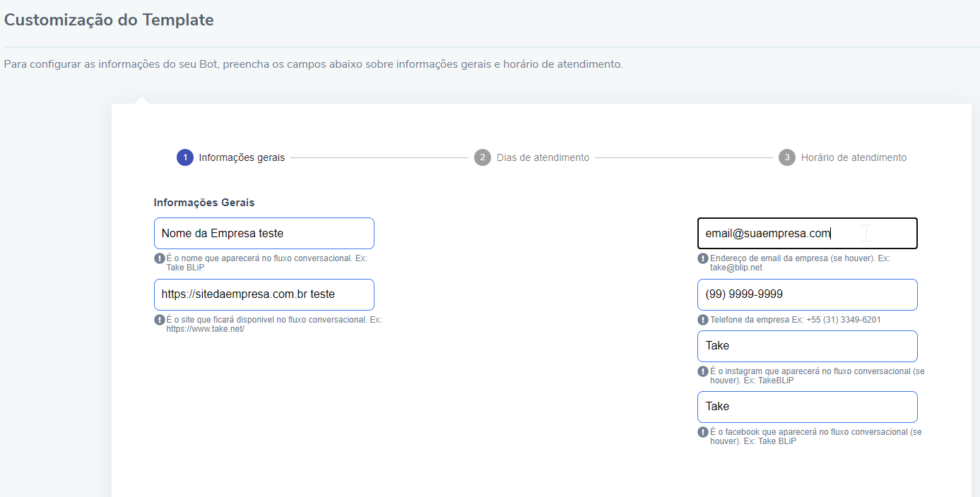Click the Facebook input field containing Take
This screenshot has height=497, width=980.
[x=807, y=407]
